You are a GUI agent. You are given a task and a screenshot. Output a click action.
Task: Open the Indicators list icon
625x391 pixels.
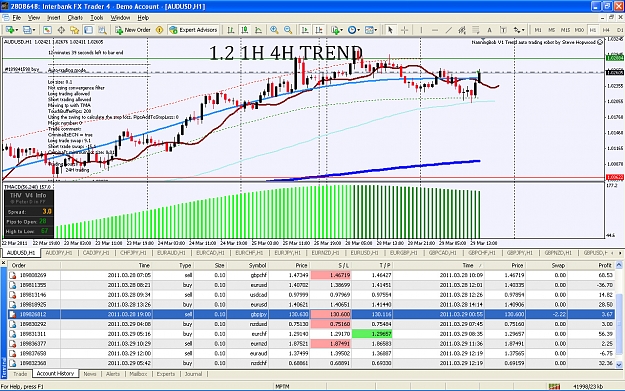click(x=335, y=30)
